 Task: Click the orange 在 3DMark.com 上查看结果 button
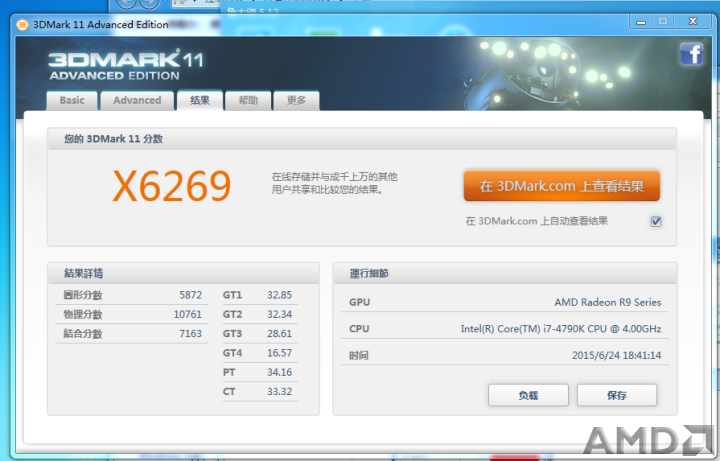[562, 186]
